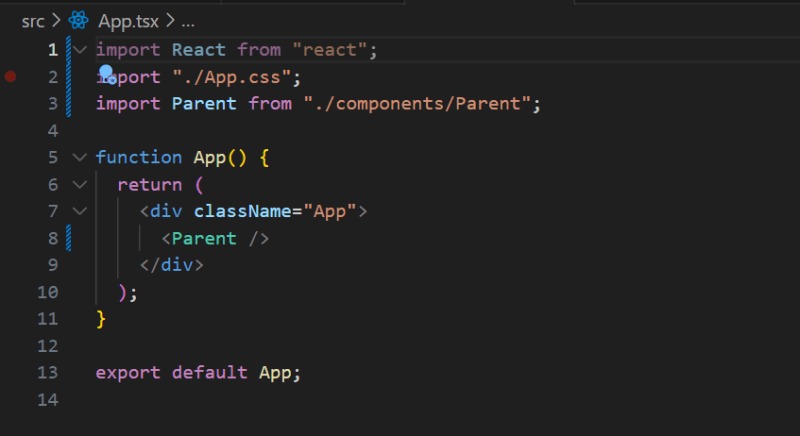Click the "react" string on line 1

pos(330,50)
